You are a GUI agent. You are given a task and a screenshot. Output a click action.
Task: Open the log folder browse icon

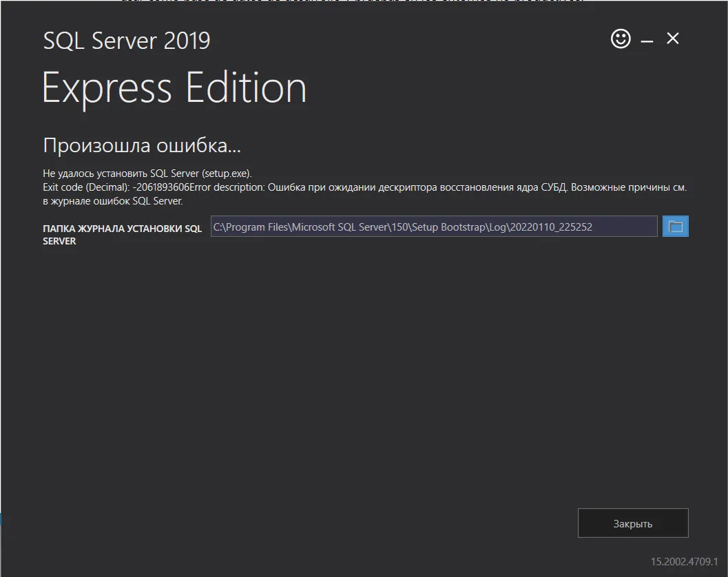click(x=675, y=227)
